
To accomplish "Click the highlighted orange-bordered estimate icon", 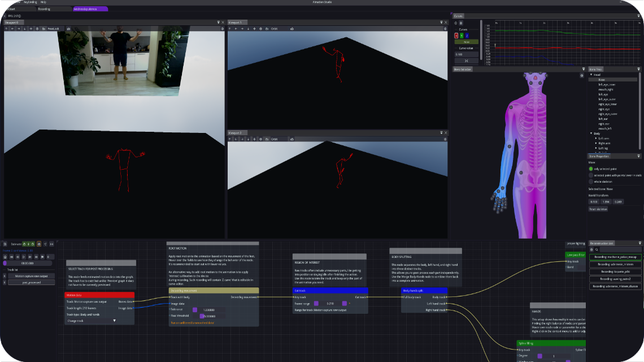I will (39, 244).
